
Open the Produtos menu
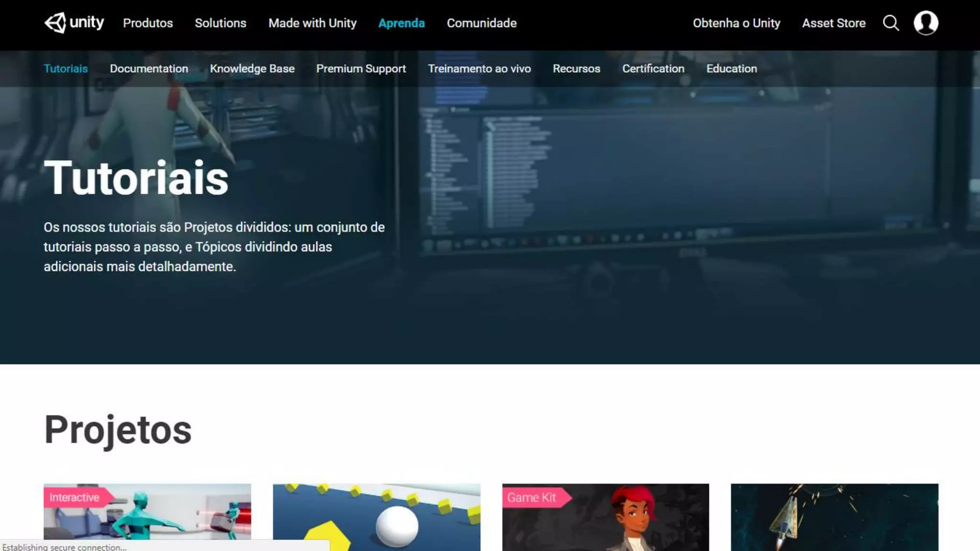tap(148, 23)
